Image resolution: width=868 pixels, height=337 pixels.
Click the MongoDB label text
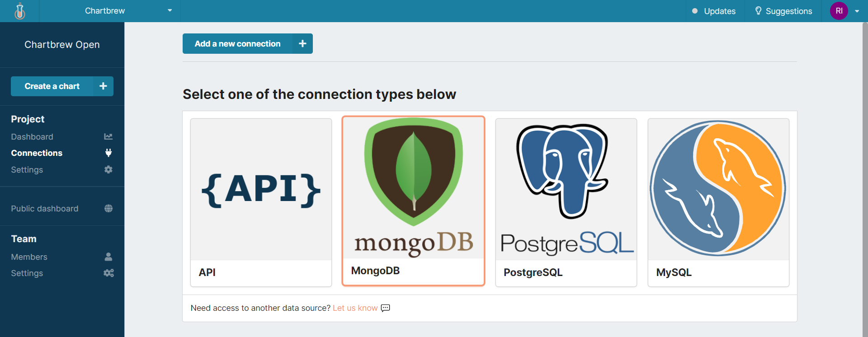click(x=375, y=271)
